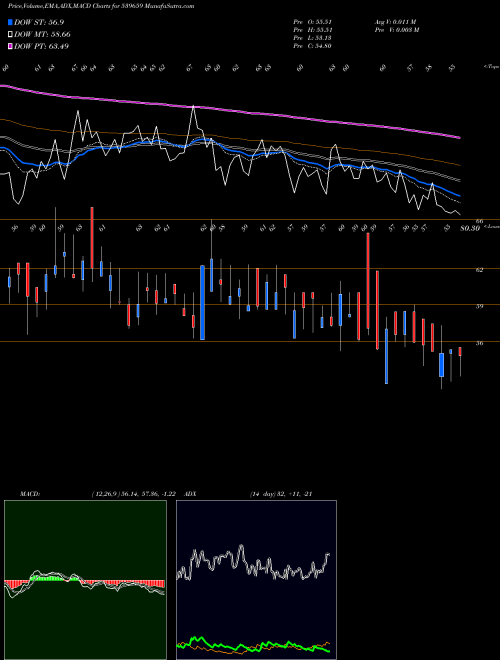Click the 'ADX' panel heading
The image size is (500, 660).
[191, 493]
